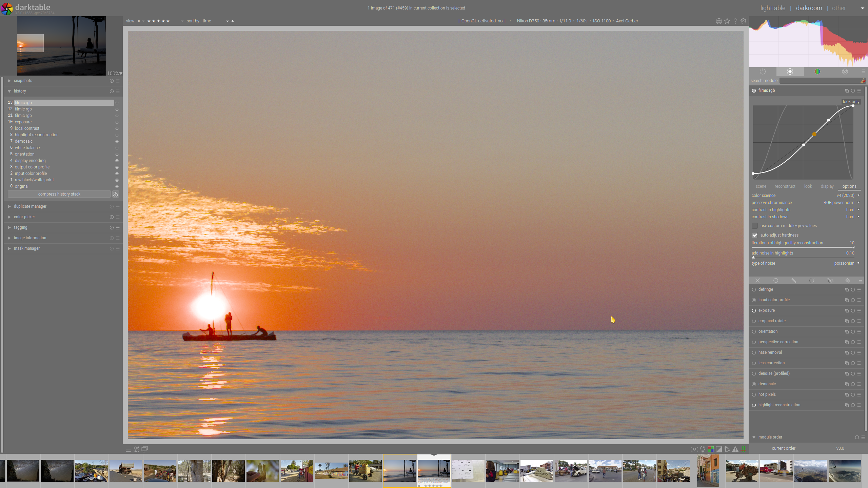Open the effects modules group tab
This screenshot has height=488, width=868.
tap(845, 72)
